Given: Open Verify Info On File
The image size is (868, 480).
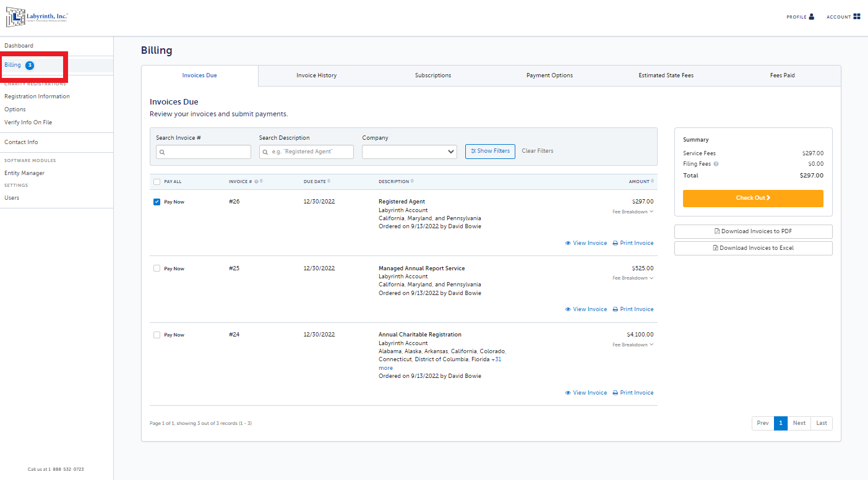Looking at the screenshot, I should tap(28, 122).
